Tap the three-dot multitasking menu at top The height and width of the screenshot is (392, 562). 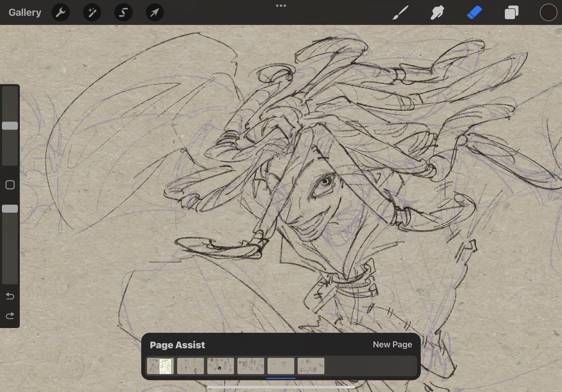point(281,6)
